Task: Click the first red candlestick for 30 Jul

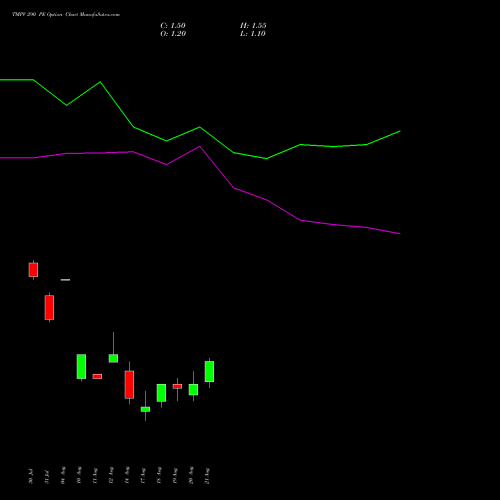Action: point(33,270)
